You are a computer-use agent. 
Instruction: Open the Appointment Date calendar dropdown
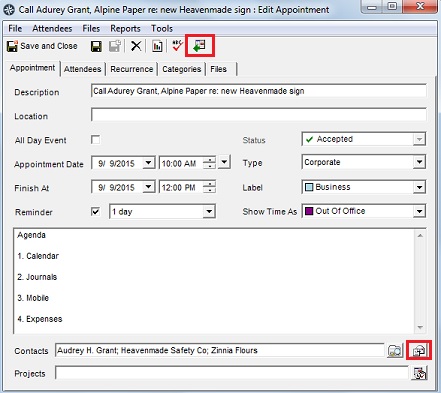148,163
